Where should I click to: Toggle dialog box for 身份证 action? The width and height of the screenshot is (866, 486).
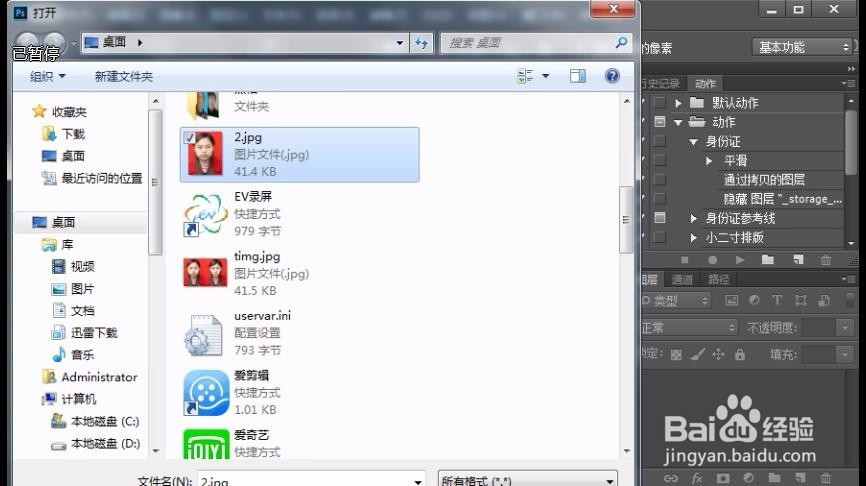(x=659, y=141)
